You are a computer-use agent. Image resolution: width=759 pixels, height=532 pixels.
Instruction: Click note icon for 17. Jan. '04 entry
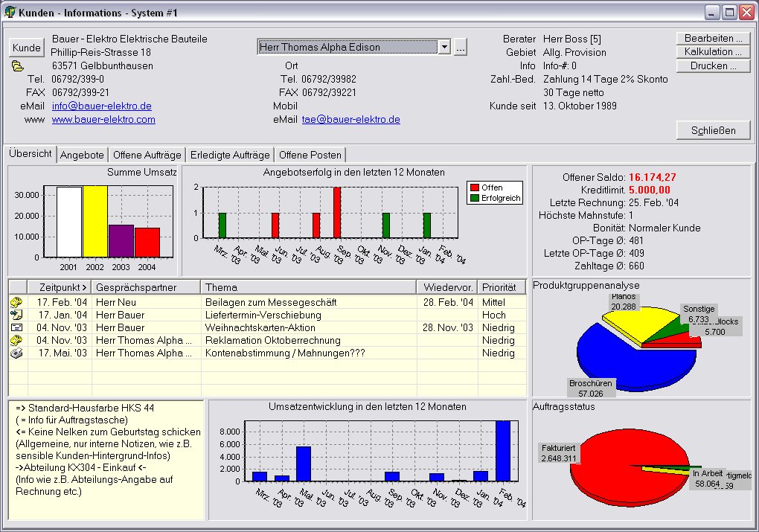point(17,315)
